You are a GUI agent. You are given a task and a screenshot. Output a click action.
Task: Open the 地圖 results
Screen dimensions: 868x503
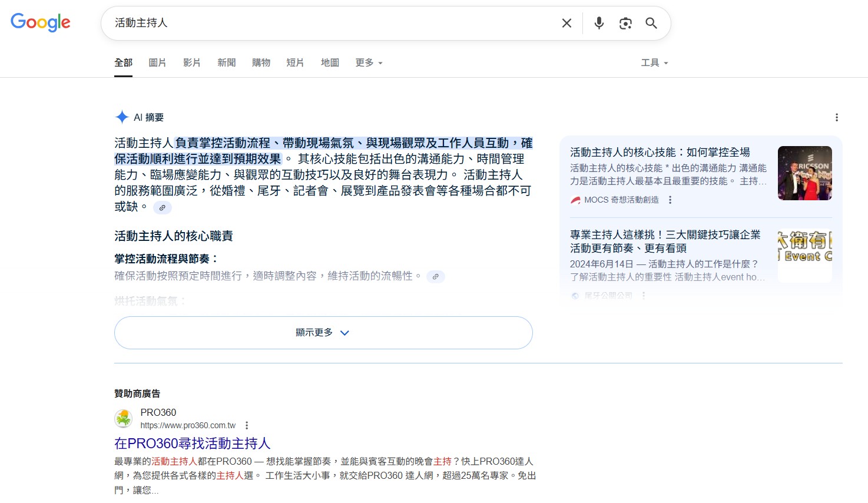point(329,62)
